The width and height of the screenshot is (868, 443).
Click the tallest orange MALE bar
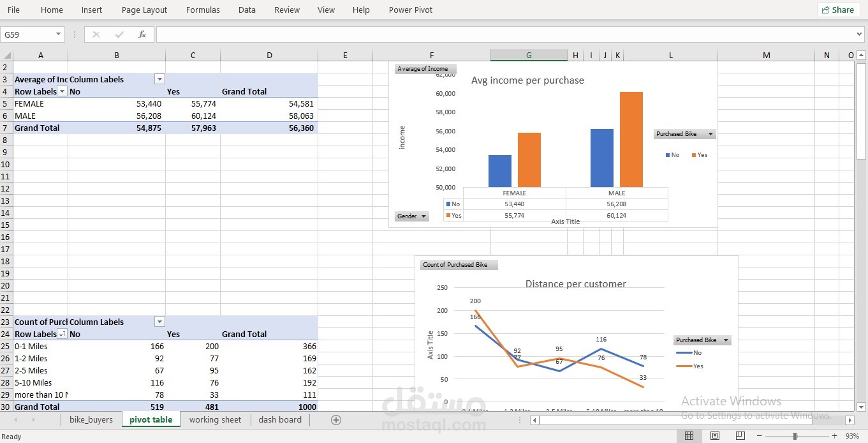pyautogui.click(x=631, y=139)
